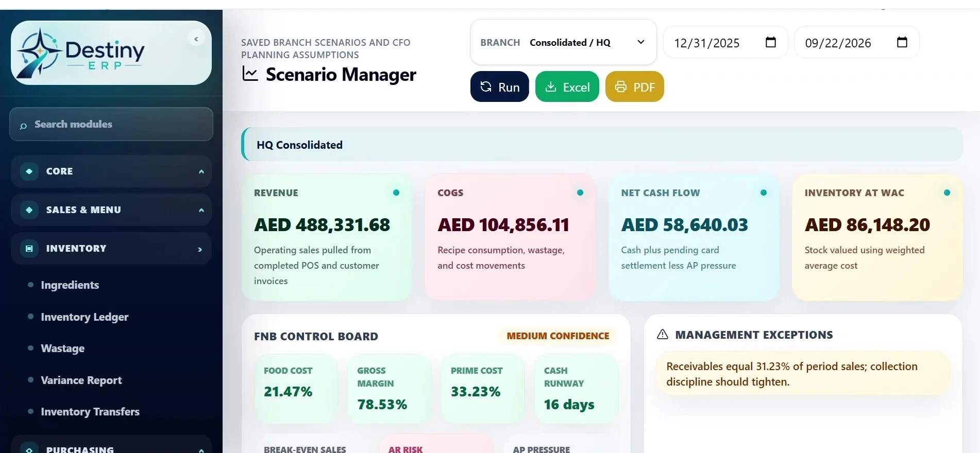Focus the Search modules field
The width and height of the screenshot is (980, 453).
(x=111, y=124)
